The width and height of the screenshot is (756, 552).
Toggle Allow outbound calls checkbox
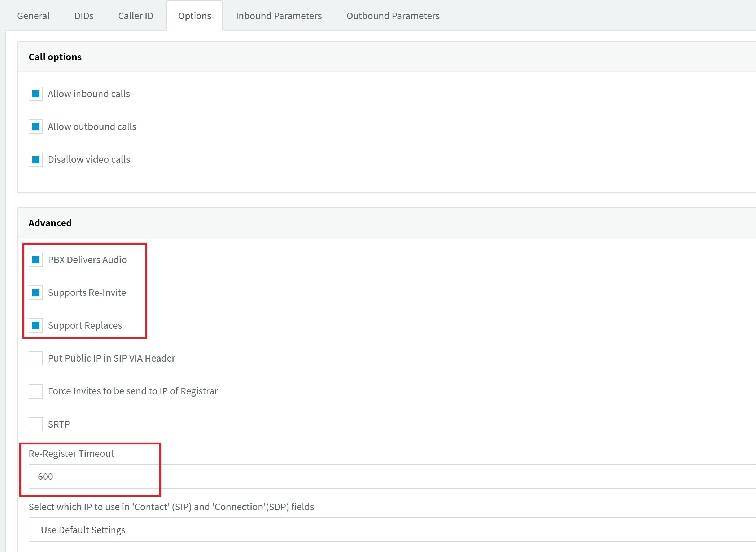pyautogui.click(x=36, y=127)
